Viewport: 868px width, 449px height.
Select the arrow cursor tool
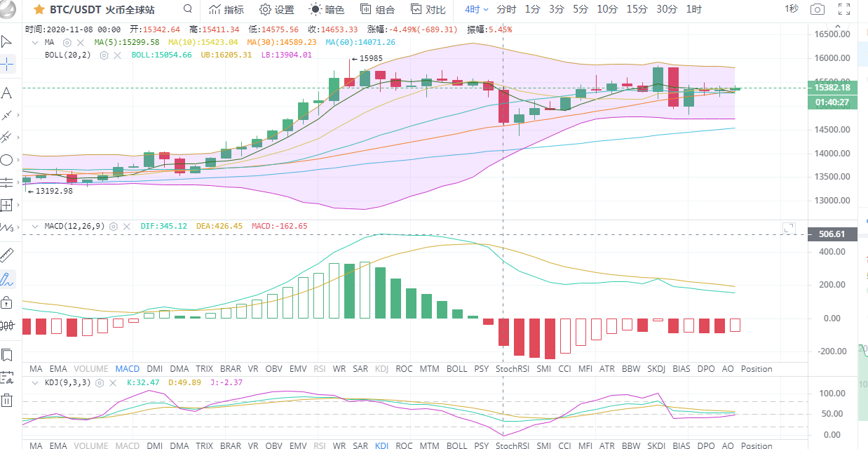[x=6, y=41]
